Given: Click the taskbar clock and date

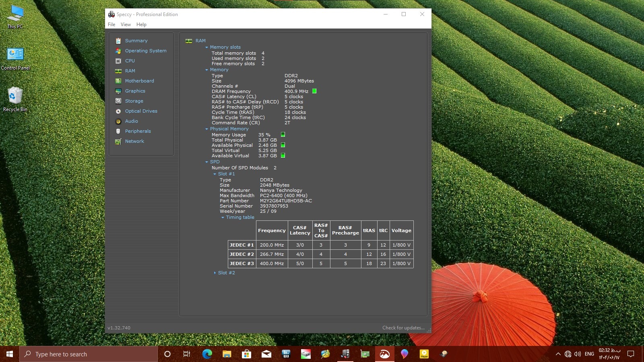Looking at the screenshot, I should tap(609, 354).
